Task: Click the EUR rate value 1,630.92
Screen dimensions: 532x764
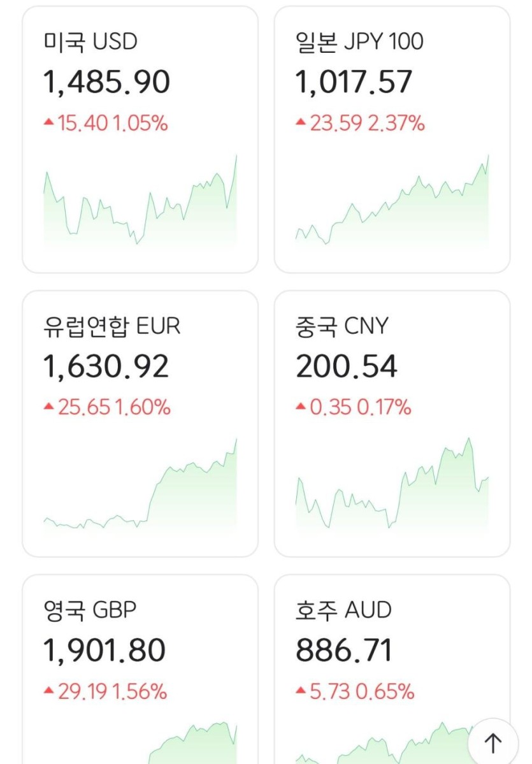Action: coord(106,367)
